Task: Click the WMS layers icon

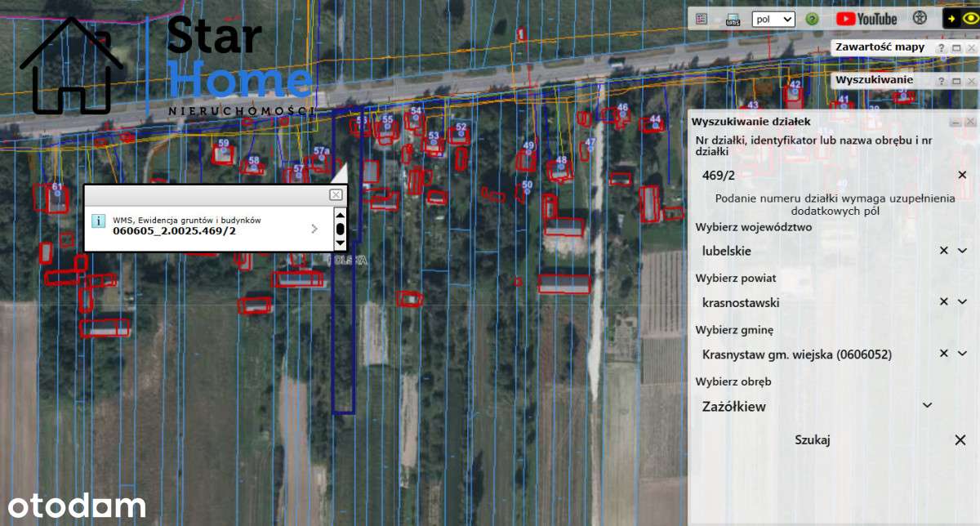Action: pyautogui.click(x=733, y=19)
